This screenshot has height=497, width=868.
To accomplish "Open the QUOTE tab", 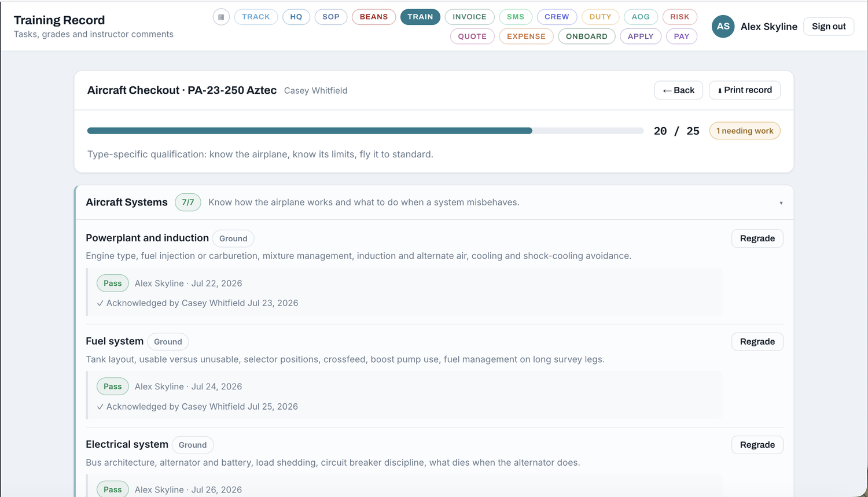I will tap(472, 36).
